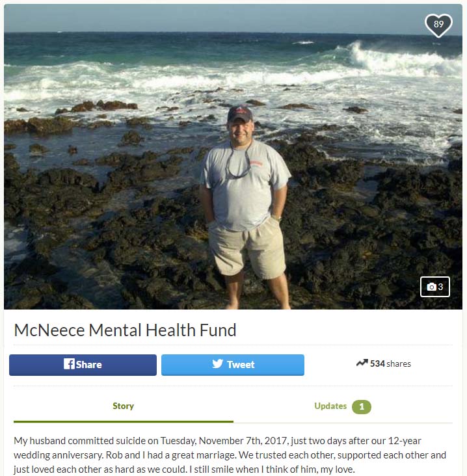This screenshot has width=467, height=476.
Task: Click the trending arrow beside 534 shares
Action: [362, 363]
